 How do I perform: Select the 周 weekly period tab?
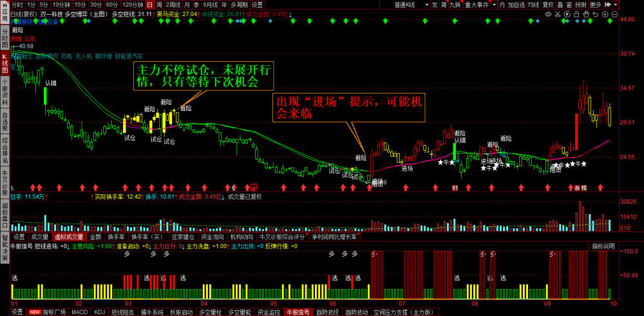click(159, 5)
